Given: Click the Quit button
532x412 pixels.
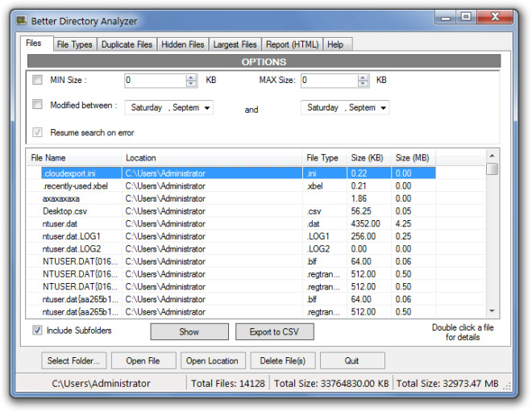Looking at the screenshot, I should [352, 360].
